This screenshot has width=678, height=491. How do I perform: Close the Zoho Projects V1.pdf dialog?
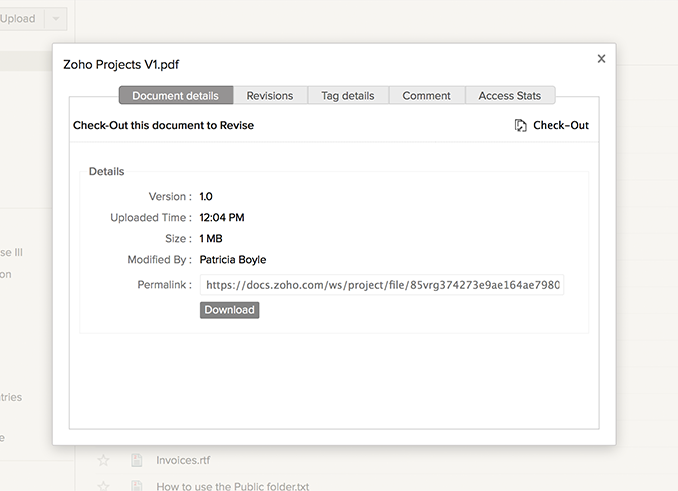coord(601,59)
